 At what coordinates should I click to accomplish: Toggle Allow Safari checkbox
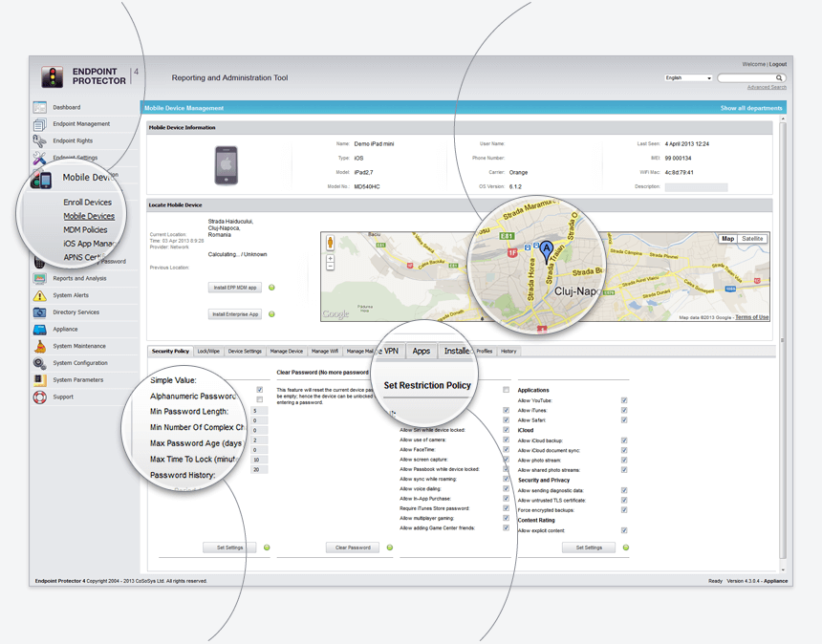coord(624,419)
